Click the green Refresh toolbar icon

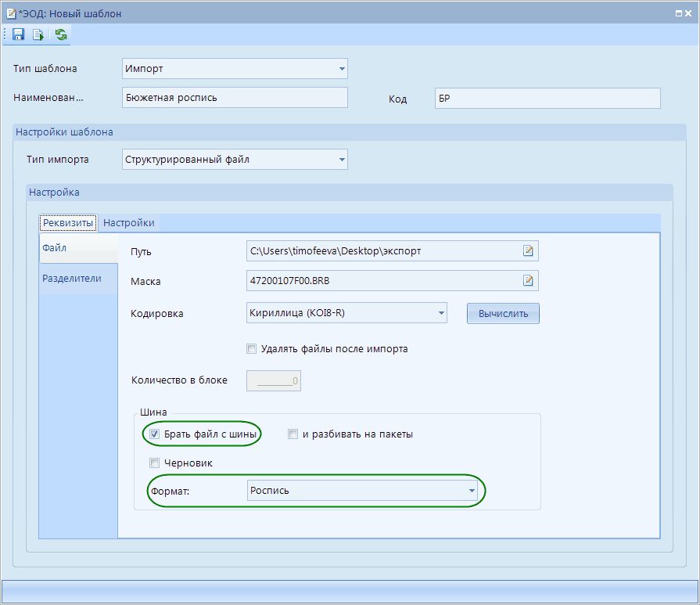tap(61, 34)
